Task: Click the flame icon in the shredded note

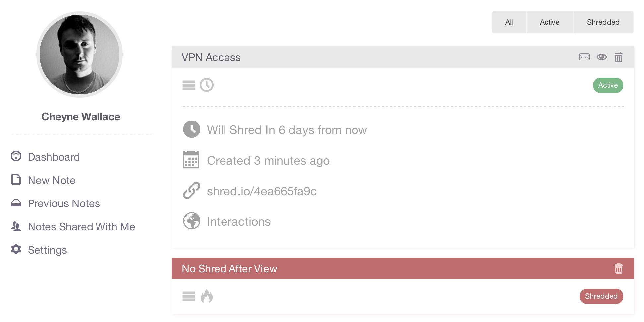Action: click(x=206, y=296)
